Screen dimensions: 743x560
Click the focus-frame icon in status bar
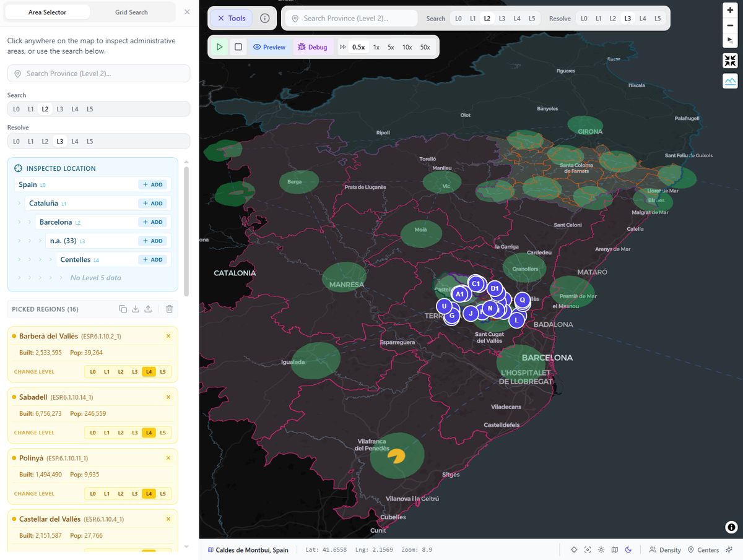tap(587, 550)
